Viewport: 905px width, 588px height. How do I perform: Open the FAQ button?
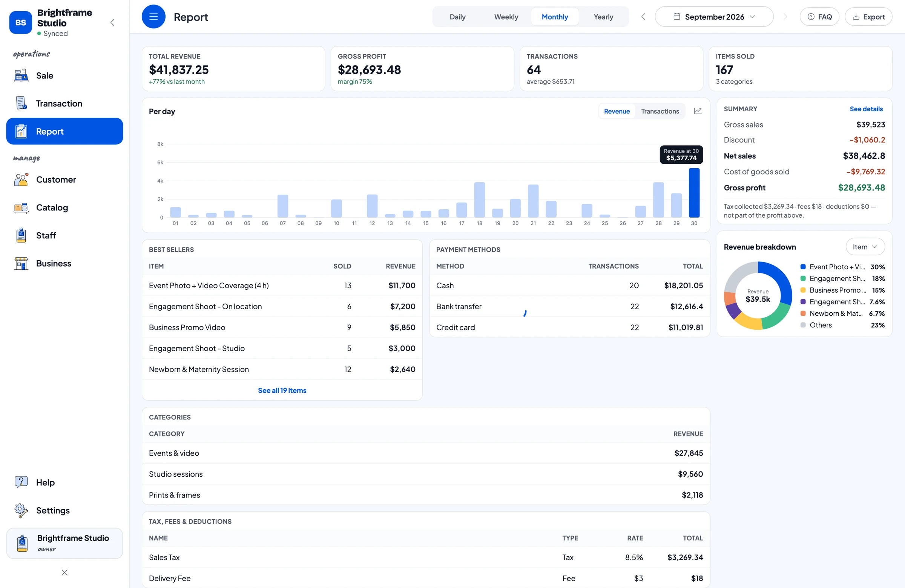click(x=819, y=17)
